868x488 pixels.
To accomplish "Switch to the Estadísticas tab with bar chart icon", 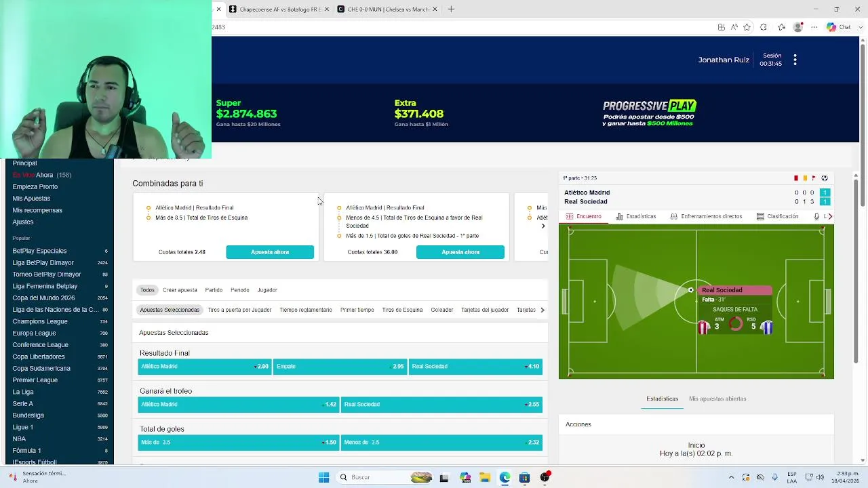I will pyautogui.click(x=635, y=216).
